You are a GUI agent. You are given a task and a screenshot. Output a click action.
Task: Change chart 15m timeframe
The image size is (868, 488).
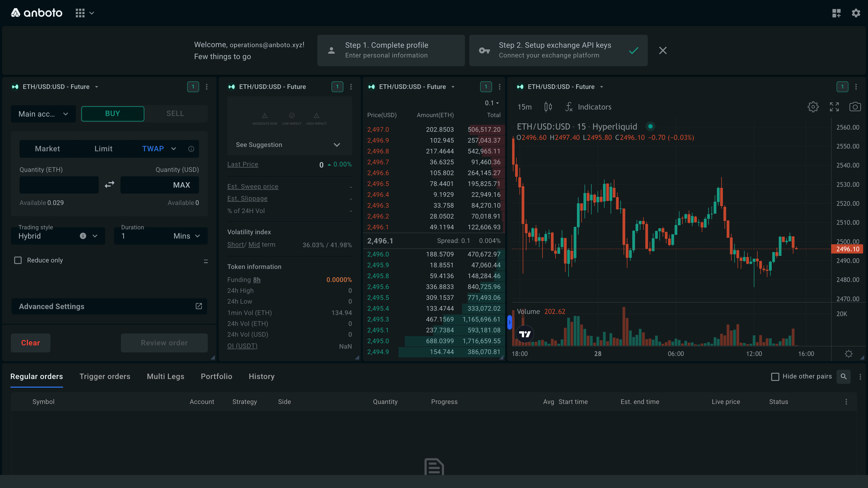(x=524, y=107)
